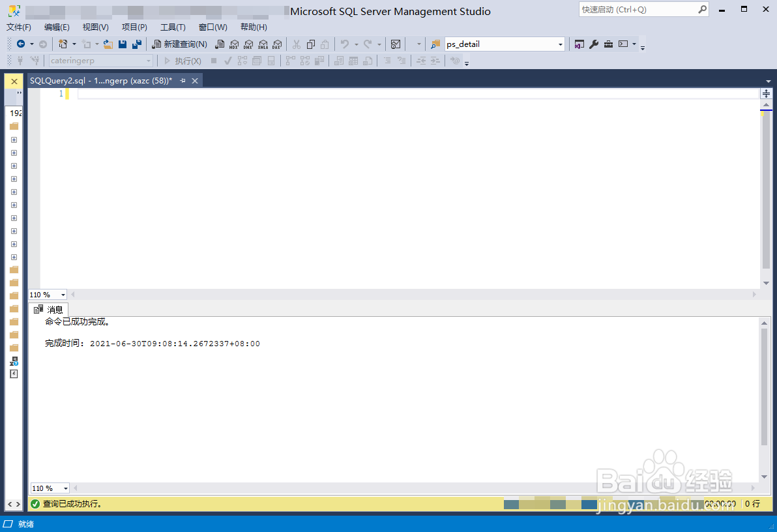Click in query editor line 1

click(418, 94)
